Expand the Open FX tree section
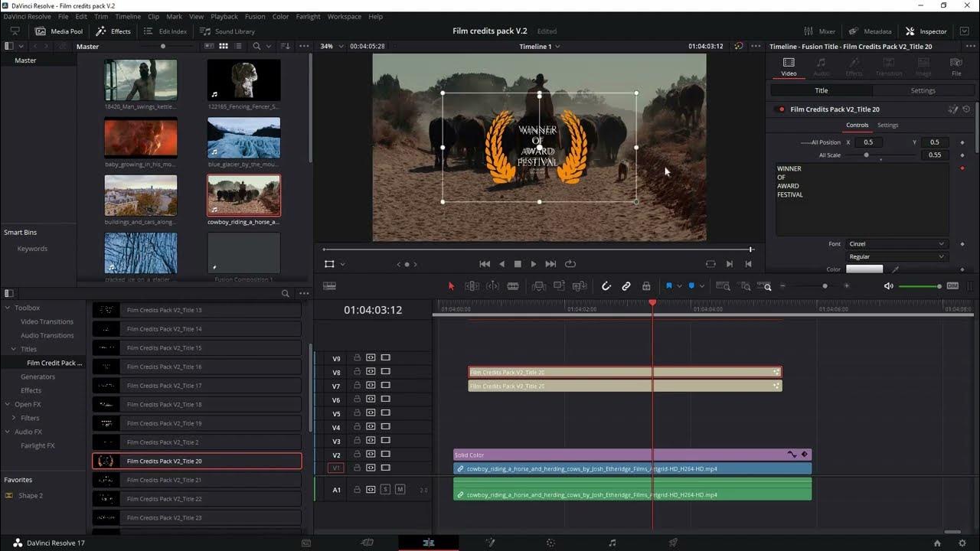The width and height of the screenshot is (980, 551). (x=8, y=404)
